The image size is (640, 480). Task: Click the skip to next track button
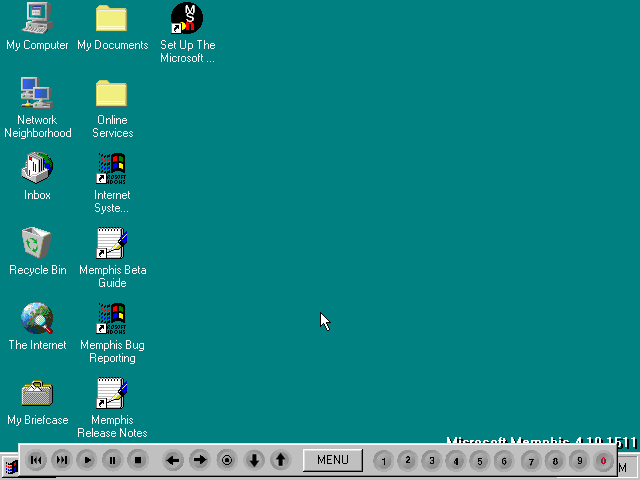(x=62, y=460)
